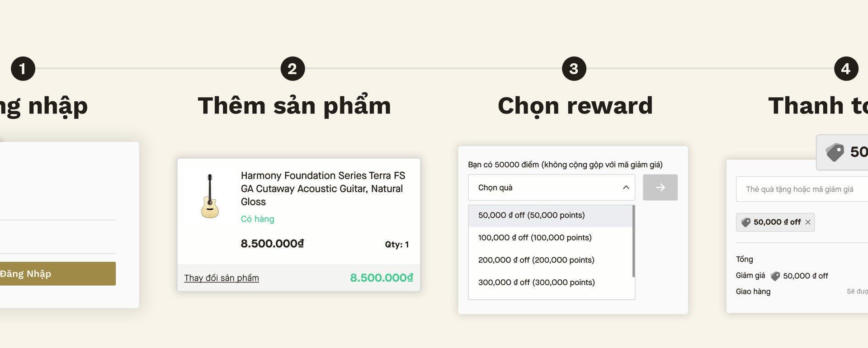
Task: Choose 200,000 ₫ off reward option
Action: [x=536, y=260]
